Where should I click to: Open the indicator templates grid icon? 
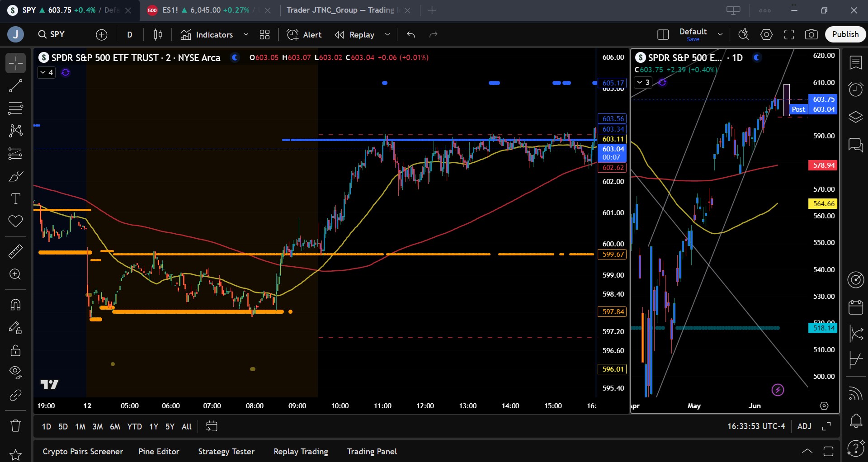(264, 35)
